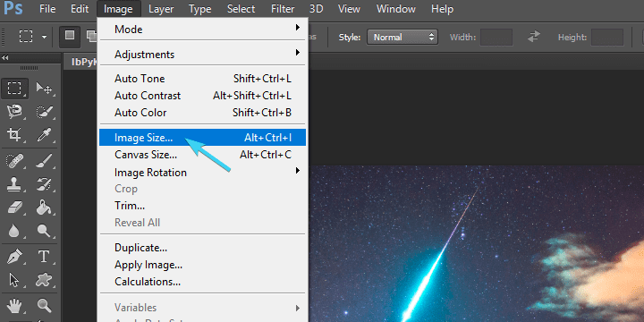Expand the Adjustments submenu
Viewport: 644px width, 322px height.
[203, 55]
